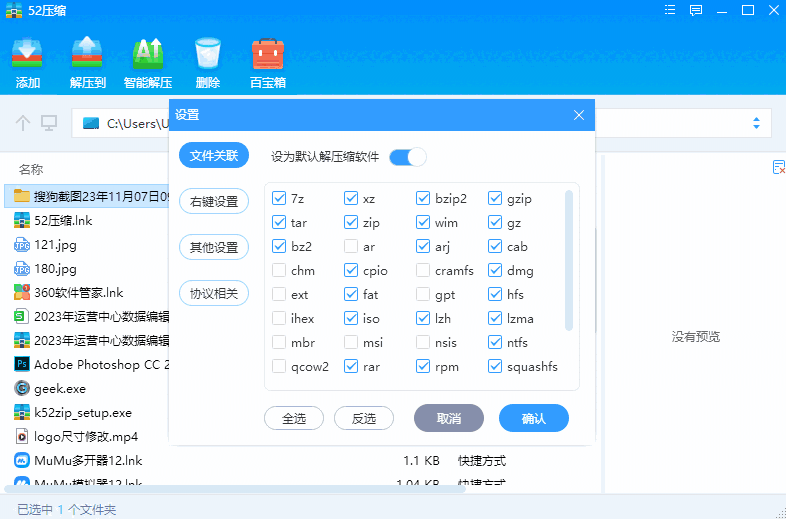Switch to the 协议相关 tab
The width and height of the screenshot is (786, 519).
[214, 293]
